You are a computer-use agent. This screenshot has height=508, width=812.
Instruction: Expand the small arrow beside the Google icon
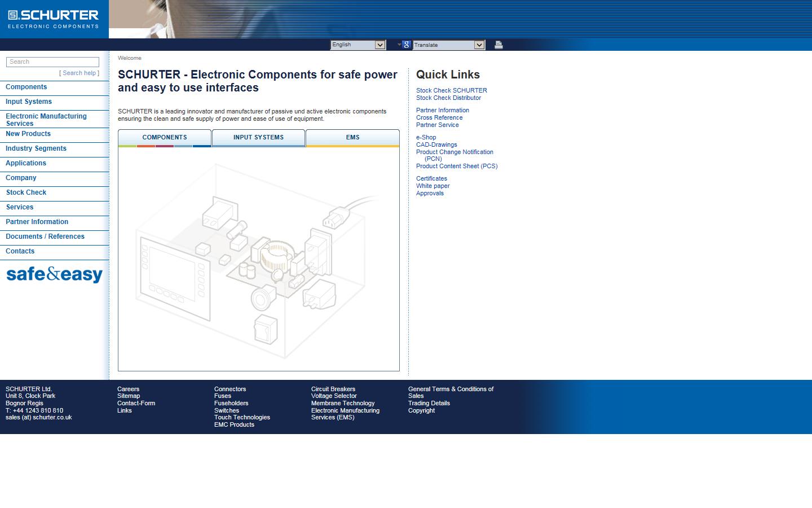[399, 45]
